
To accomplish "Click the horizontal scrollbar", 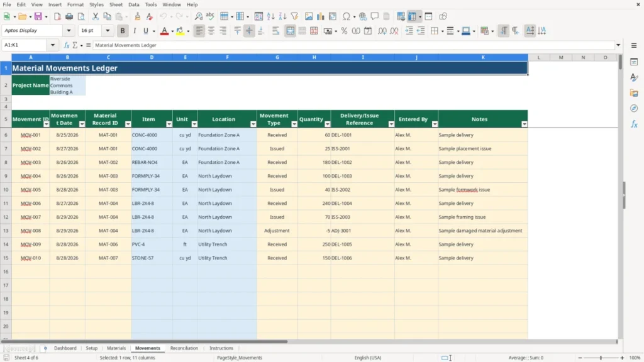I will coord(144,341).
